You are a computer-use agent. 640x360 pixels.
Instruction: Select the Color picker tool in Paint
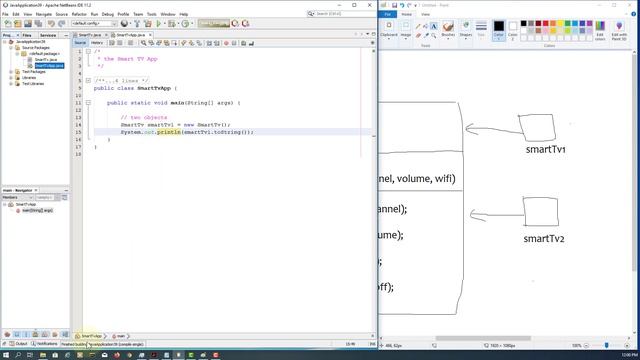426,36
